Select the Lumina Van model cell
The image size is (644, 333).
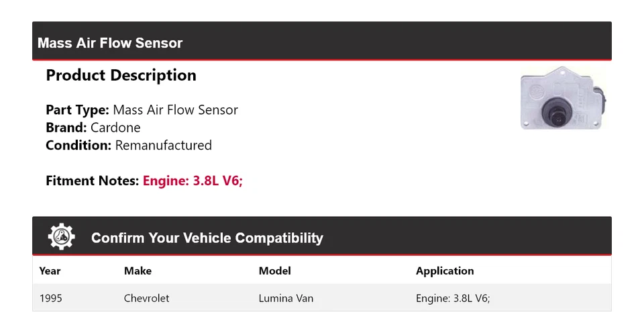pos(286,298)
